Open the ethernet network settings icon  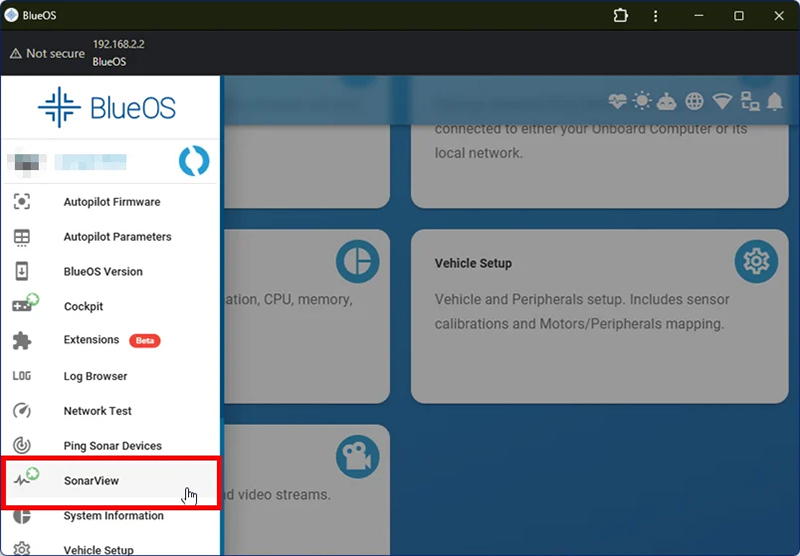pyautogui.click(x=749, y=101)
